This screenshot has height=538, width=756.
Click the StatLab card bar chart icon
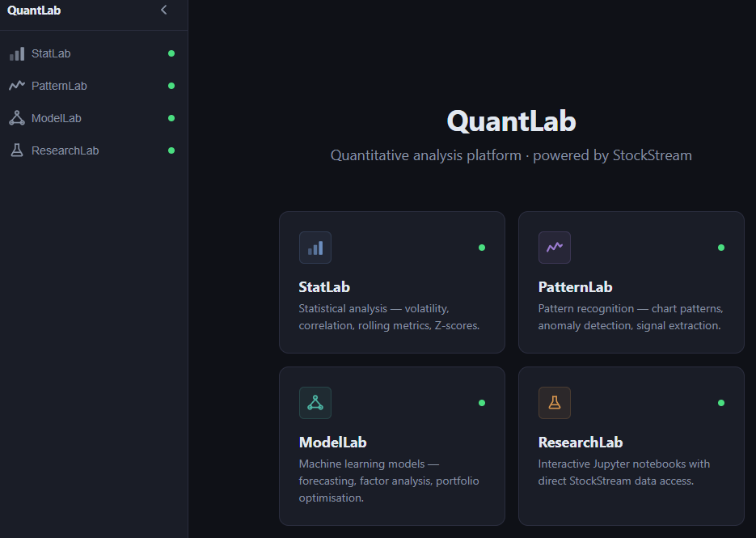[315, 248]
